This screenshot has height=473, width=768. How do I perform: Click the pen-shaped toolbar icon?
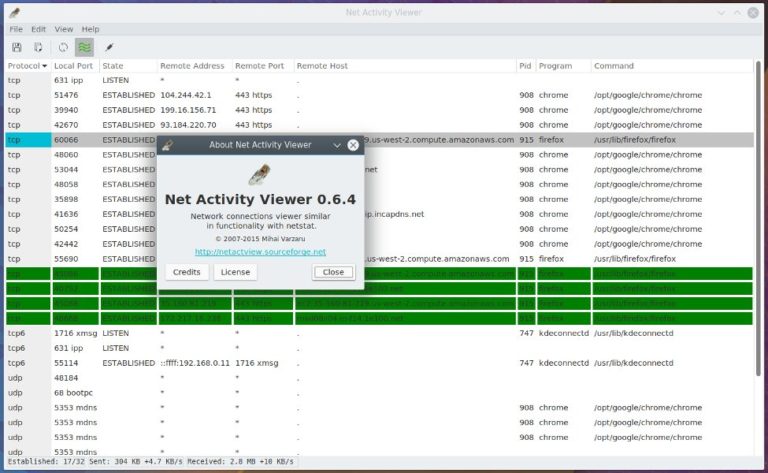(x=109, y=47)
